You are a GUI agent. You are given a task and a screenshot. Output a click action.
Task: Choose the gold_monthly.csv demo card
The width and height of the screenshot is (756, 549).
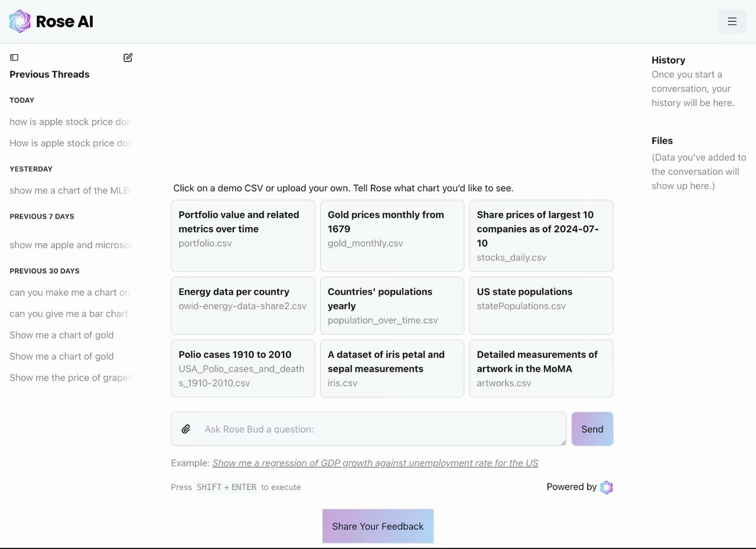tap(392, 236)
